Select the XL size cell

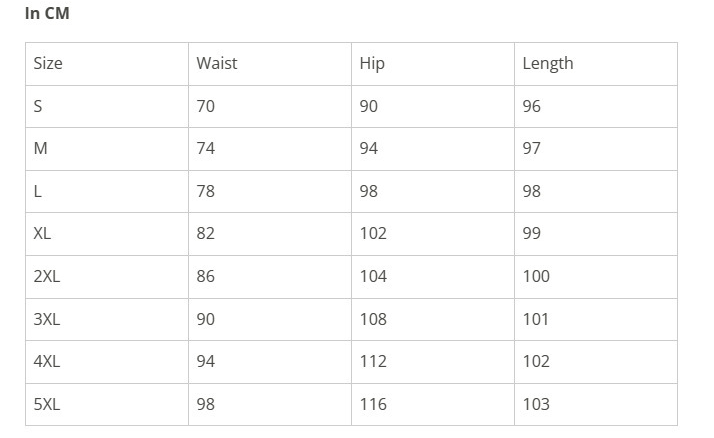click(x=42, y=233)
